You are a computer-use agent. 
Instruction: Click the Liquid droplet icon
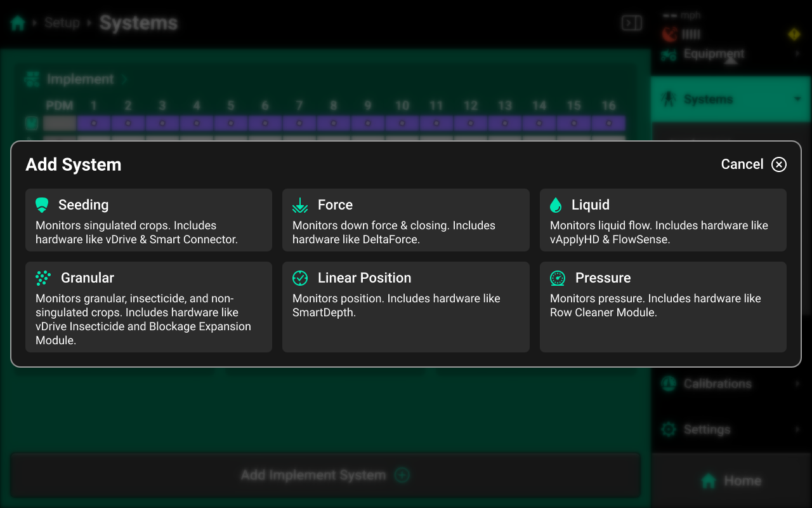tap(556, 205)
